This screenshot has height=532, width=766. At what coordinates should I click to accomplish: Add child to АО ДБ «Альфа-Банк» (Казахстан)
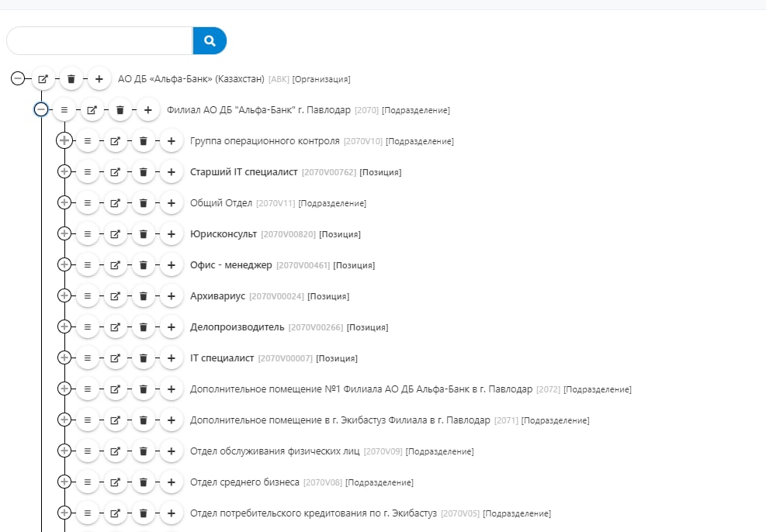[99, 79]
